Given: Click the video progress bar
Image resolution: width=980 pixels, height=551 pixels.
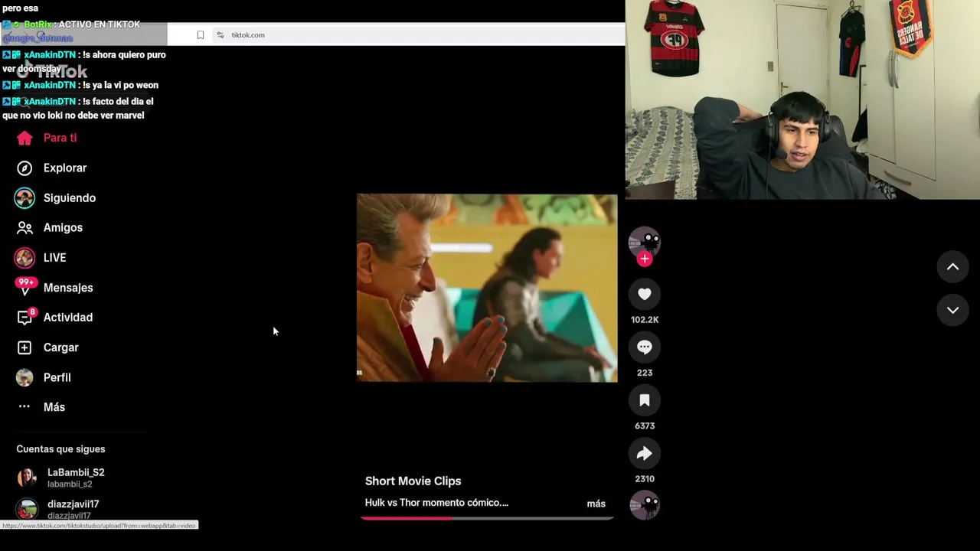Looking at the screenshot, I should tap(487, 518).
